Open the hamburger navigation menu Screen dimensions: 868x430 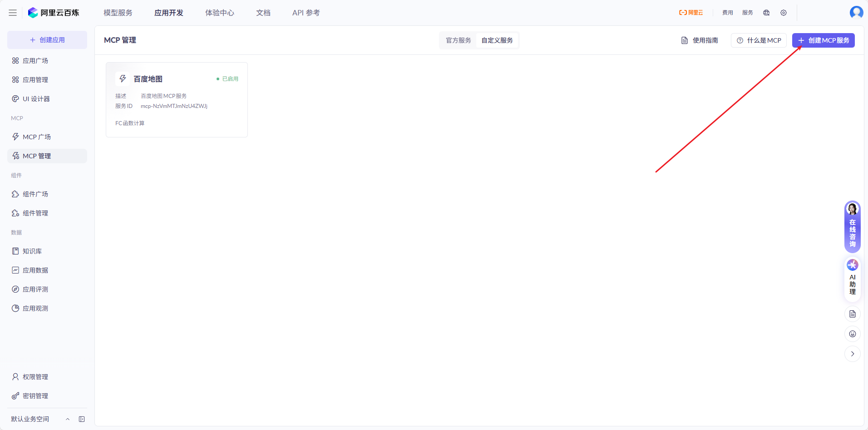coord(12,13)
